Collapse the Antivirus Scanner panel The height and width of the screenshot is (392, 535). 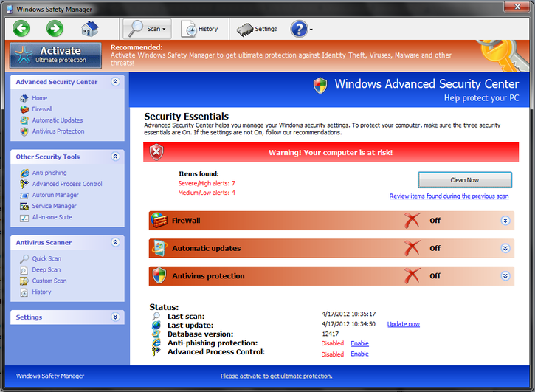tap(115, 242)
